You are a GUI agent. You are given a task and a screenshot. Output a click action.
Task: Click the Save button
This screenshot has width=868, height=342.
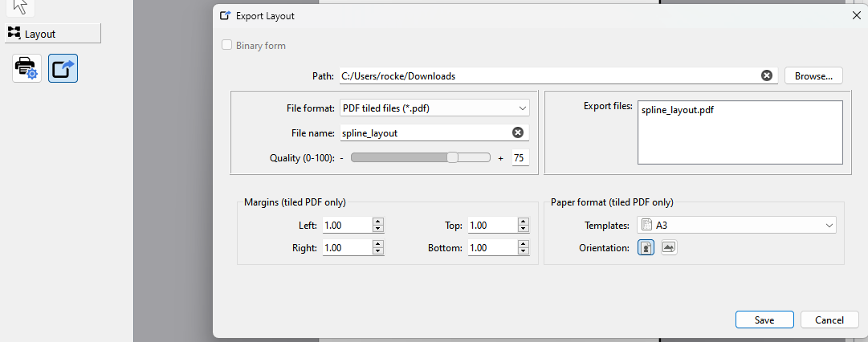(x=764, y=320)
